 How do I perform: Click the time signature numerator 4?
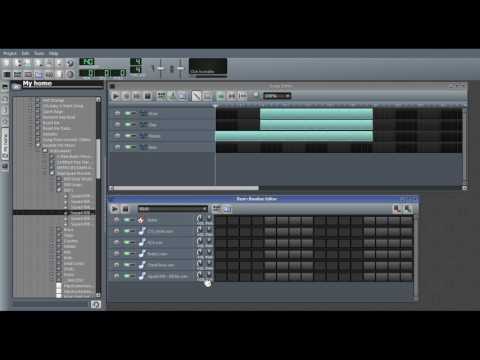(136, 61)
